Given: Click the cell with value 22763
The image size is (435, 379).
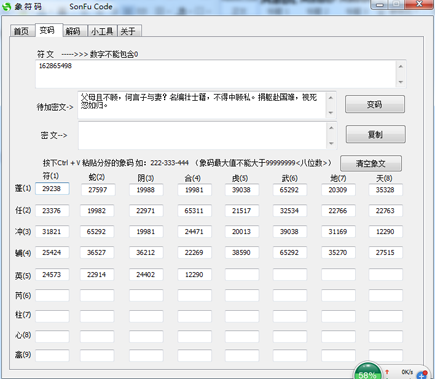Looking at the screenshot, I should point(385,211).
